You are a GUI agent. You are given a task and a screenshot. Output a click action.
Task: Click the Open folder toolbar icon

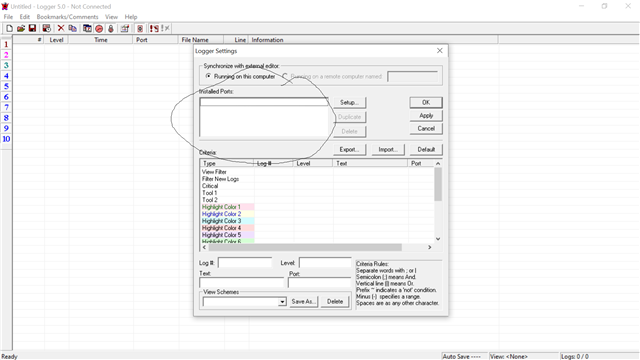pos(21,28)
